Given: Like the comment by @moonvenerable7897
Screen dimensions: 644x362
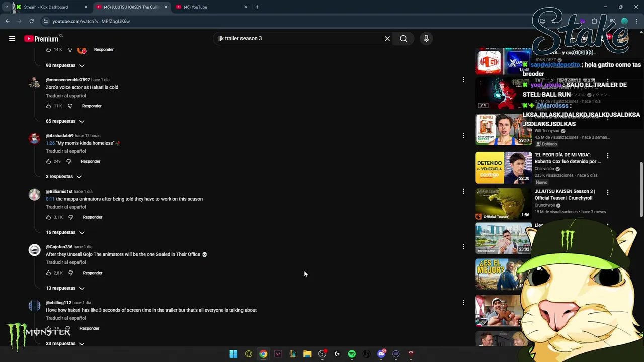Looking at the screenshot, I should tap(48, 106).
